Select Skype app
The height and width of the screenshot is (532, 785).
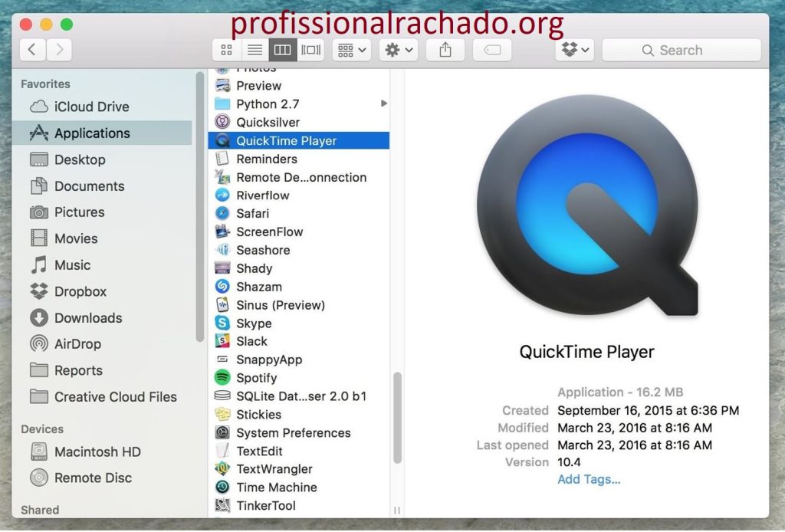point(298,323)
